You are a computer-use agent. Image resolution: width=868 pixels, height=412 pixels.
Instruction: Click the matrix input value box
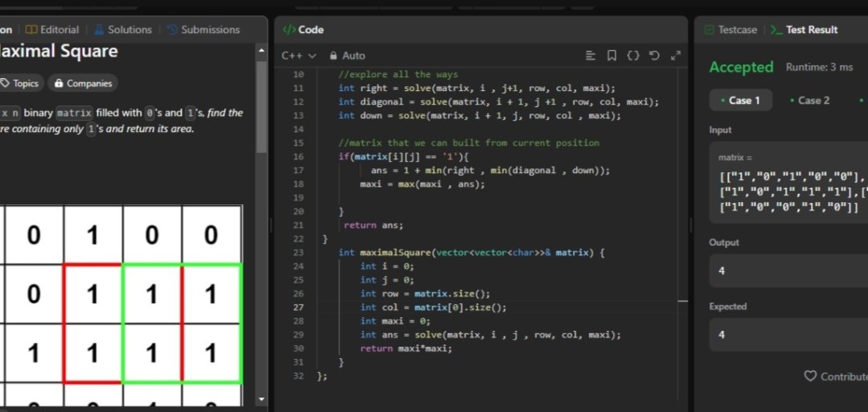[789, 183]
